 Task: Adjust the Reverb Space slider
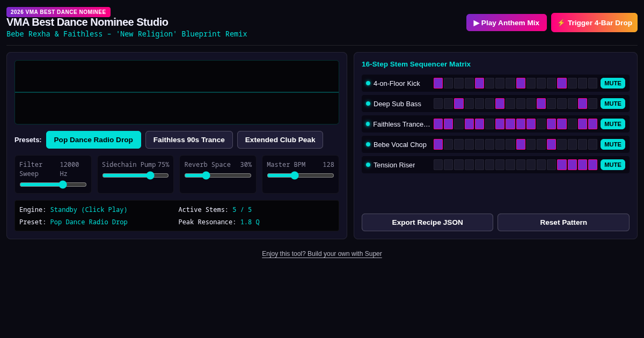pos(218,175)
